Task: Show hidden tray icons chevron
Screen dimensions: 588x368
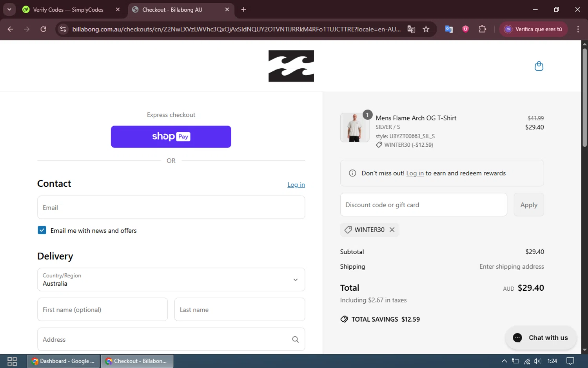Action: pos(504,361)
